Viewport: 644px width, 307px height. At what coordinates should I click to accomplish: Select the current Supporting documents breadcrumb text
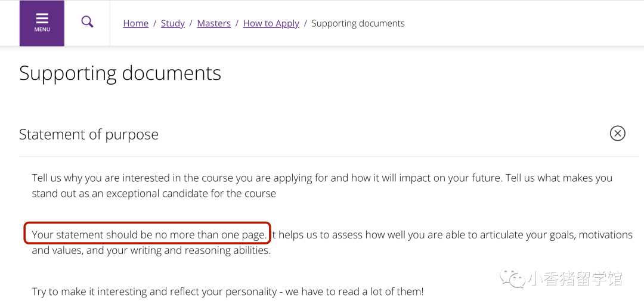[358, 23]
